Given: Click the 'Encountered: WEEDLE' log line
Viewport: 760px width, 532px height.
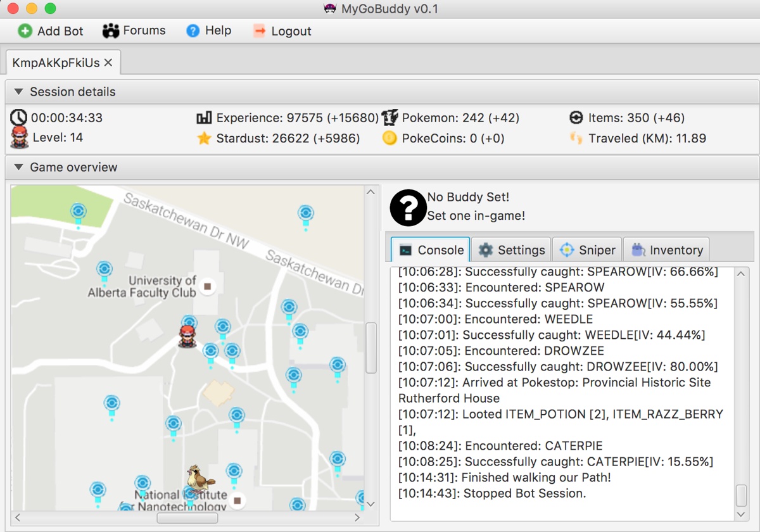Looking at the screenshot, I should click(x=496, y=319).
